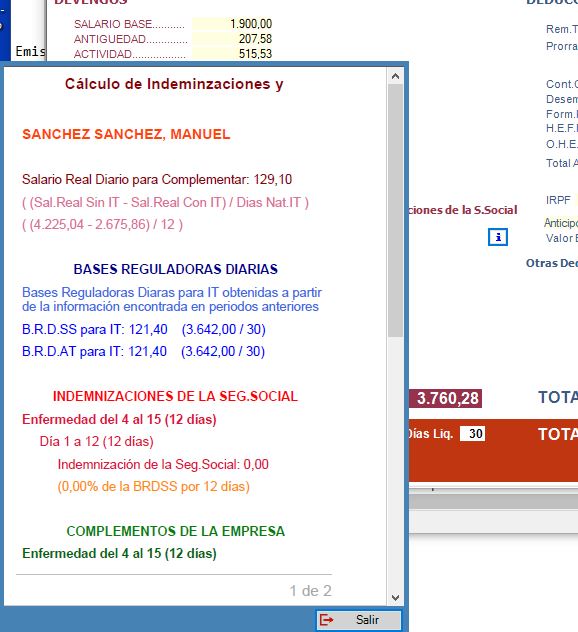
Task: Click the blue info icon
Action: pyautogui.click(x=498, y=237)
